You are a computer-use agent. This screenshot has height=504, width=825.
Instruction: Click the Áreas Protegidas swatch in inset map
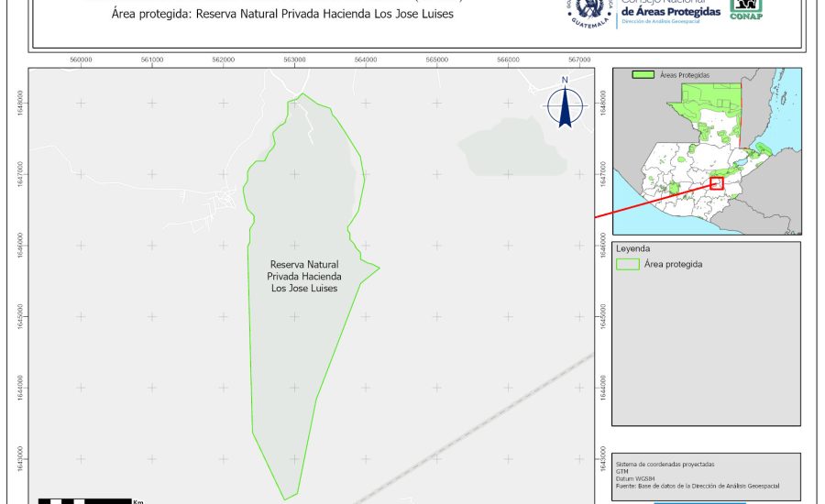[x=644, y=75]
